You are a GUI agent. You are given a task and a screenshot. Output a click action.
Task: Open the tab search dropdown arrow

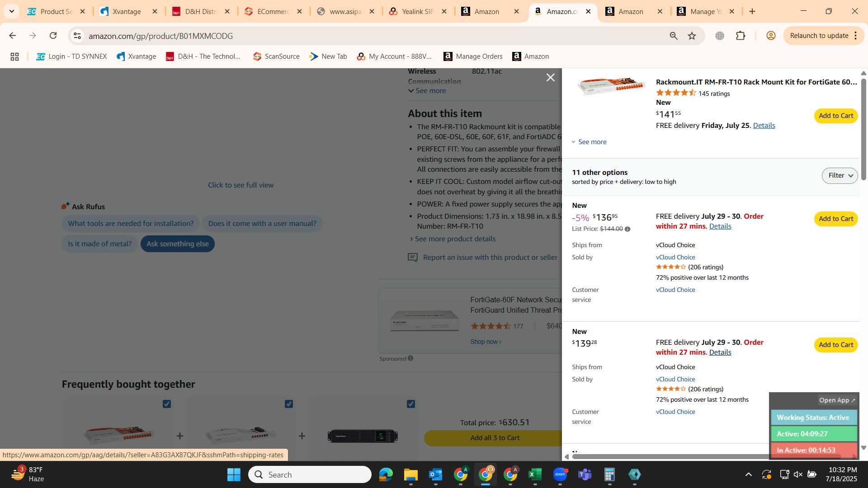click(11, 11)
